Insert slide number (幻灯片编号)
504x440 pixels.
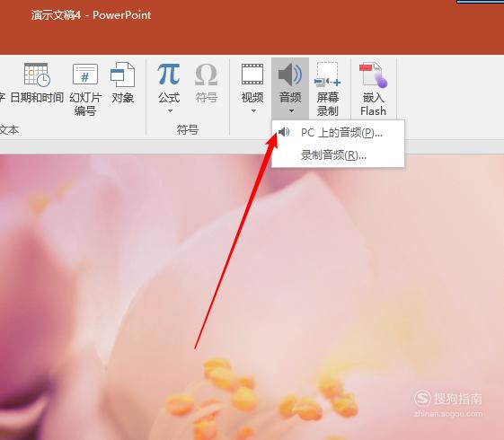[85, 89]
